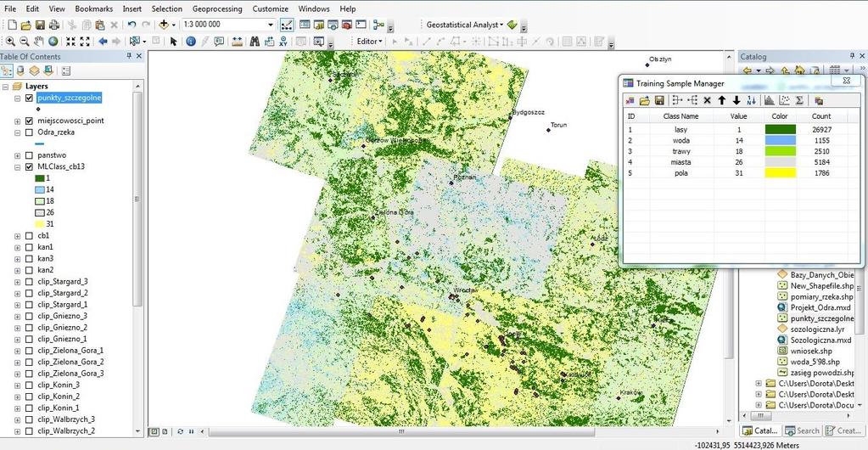Turn on the kan1 layer checkbox
This screenshot has width=868, height=450.
pos(30,247)
